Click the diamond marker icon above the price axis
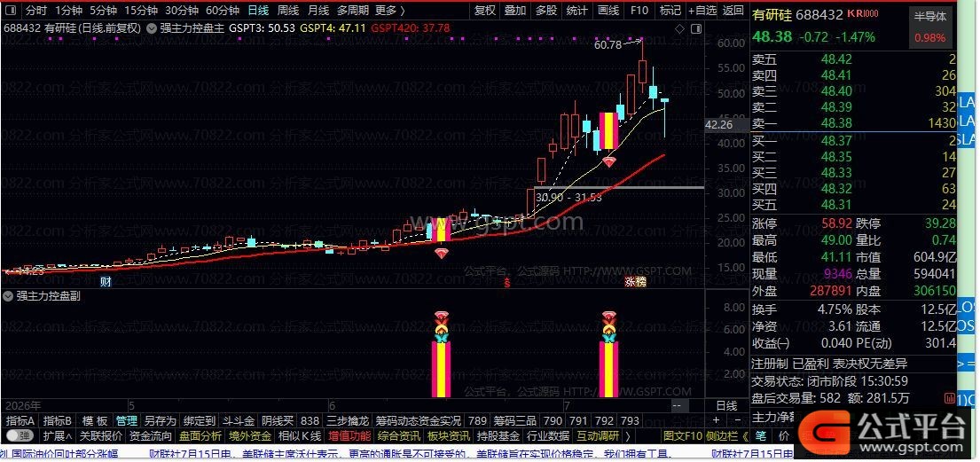 click(x=680, y=28)
